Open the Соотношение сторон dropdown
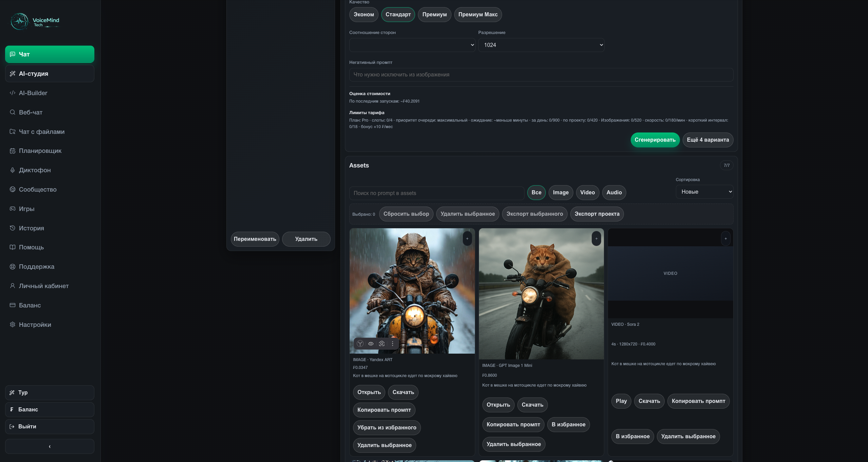868x462 pixels. click(x=412, y=45)
